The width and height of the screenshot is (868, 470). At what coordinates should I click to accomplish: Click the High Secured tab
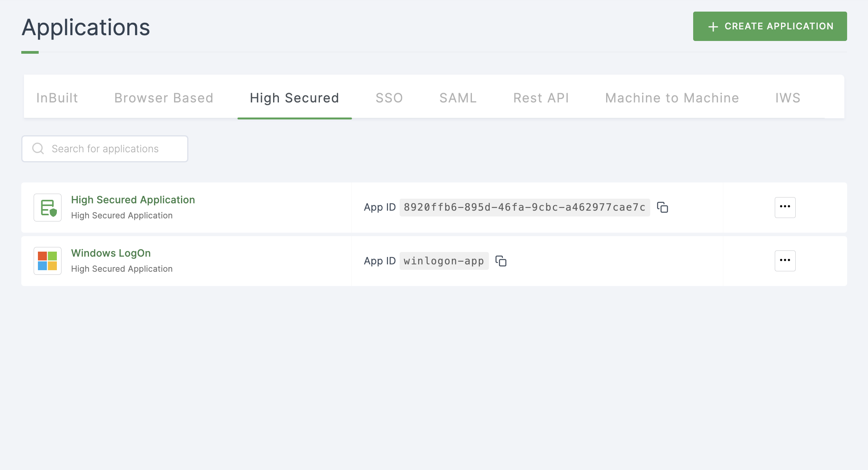click(294, 98)
